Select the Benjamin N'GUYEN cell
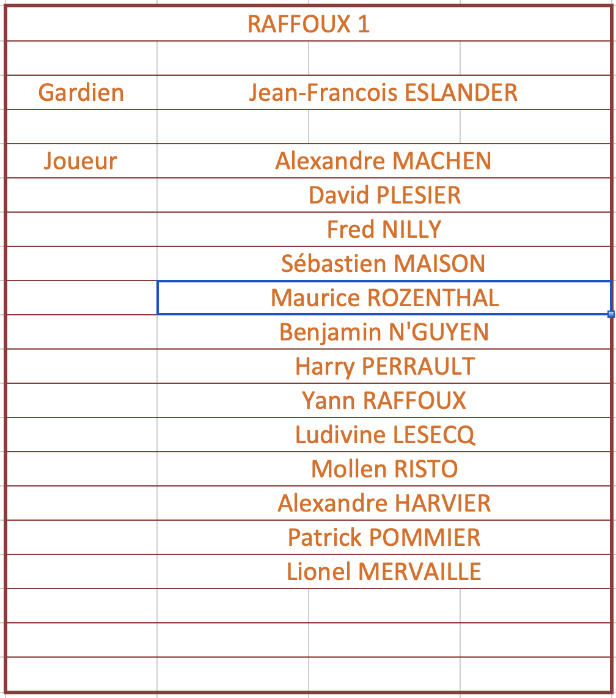This screenshot has width=616, height=698. pos(384,332)
